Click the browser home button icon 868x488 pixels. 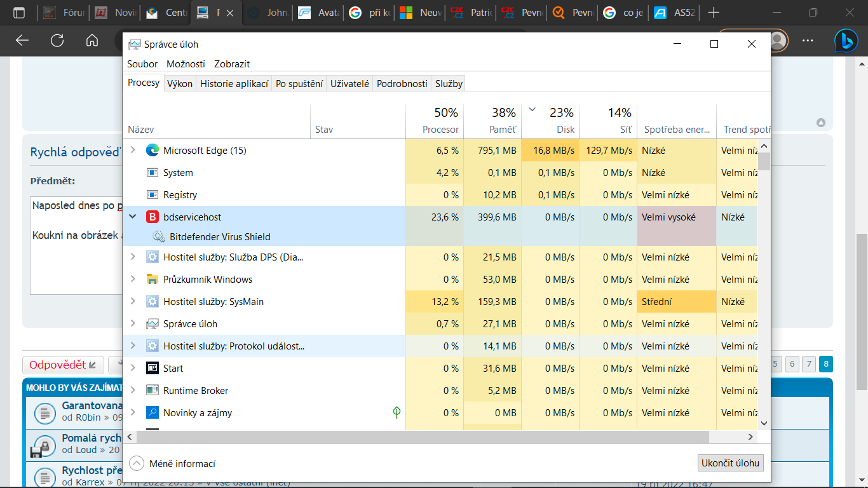92,41
